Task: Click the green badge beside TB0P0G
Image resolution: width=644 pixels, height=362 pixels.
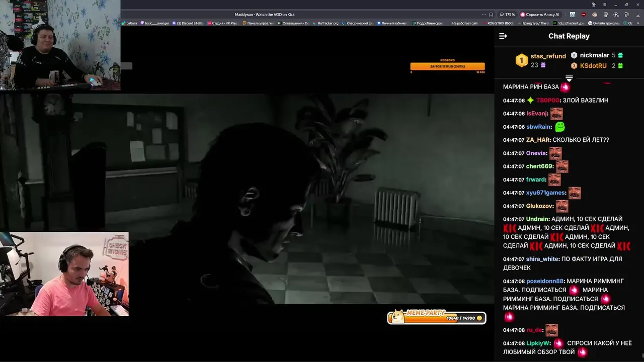Action: point(530,101)
